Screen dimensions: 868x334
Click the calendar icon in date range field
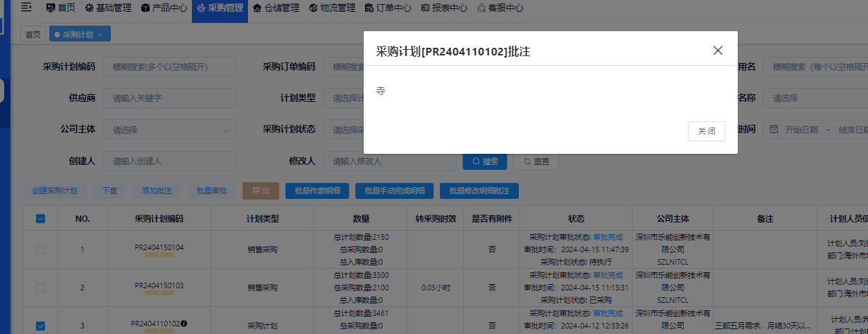point(774,130)
